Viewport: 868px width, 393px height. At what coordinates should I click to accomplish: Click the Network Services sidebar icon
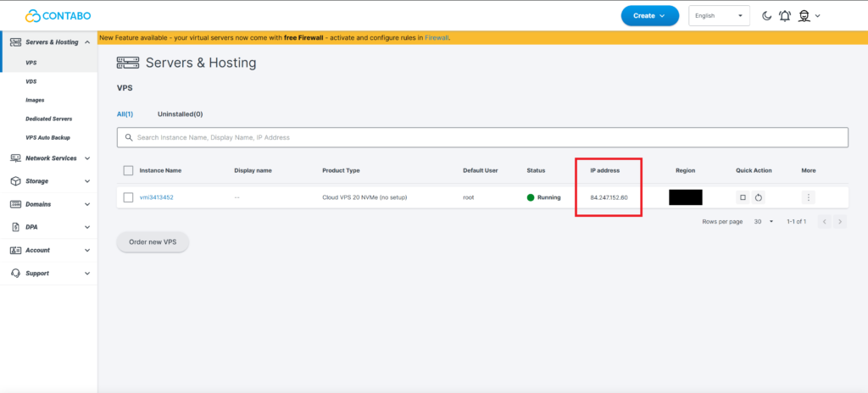coord(15,158)
